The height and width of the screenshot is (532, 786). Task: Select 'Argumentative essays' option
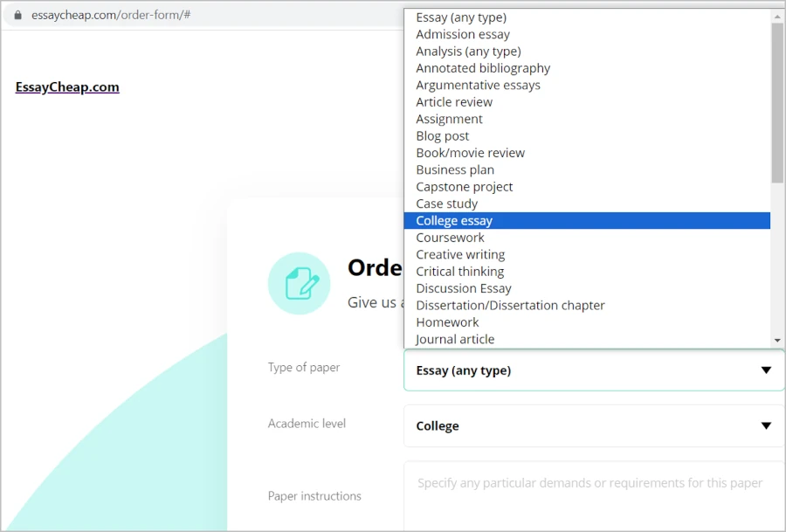[x=587, y=86]
